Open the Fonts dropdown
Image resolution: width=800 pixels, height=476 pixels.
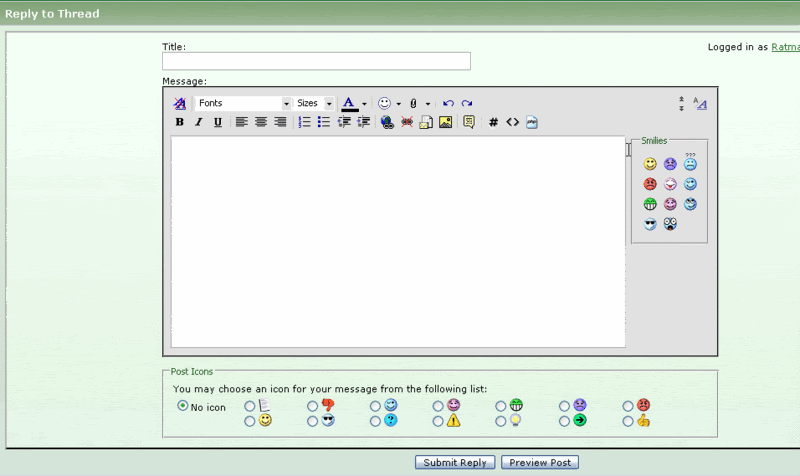(243, 103)
